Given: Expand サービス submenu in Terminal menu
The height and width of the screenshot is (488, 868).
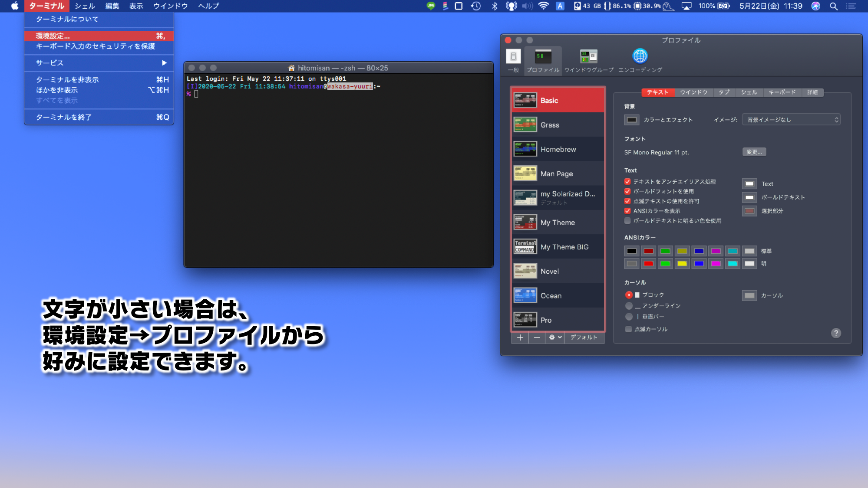Looking at the screenshot, I should 99,63.
